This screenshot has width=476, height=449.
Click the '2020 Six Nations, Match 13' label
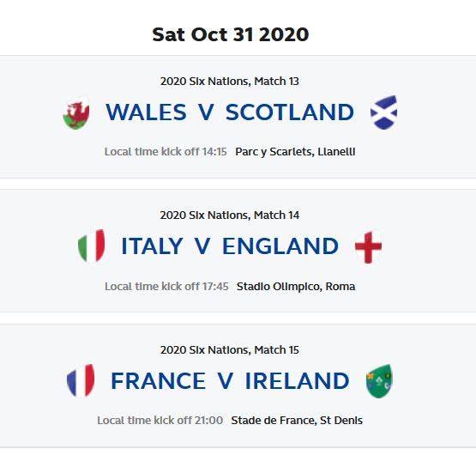230,82
